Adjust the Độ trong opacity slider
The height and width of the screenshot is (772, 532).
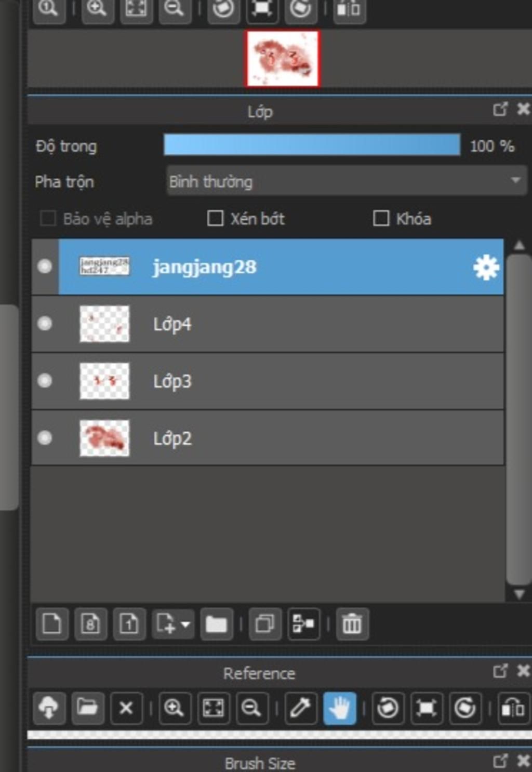tap(312, 145)
